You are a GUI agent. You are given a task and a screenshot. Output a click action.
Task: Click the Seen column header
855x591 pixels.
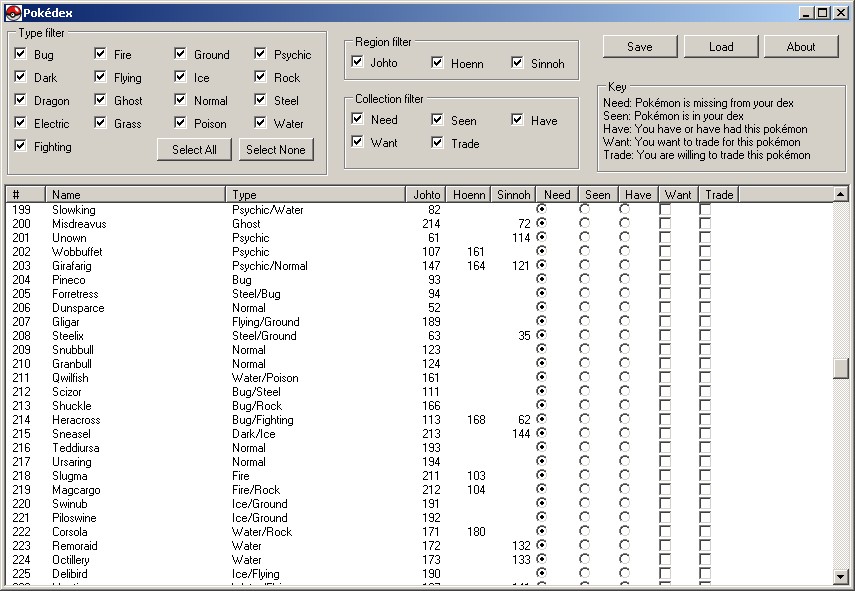point(598,195)
